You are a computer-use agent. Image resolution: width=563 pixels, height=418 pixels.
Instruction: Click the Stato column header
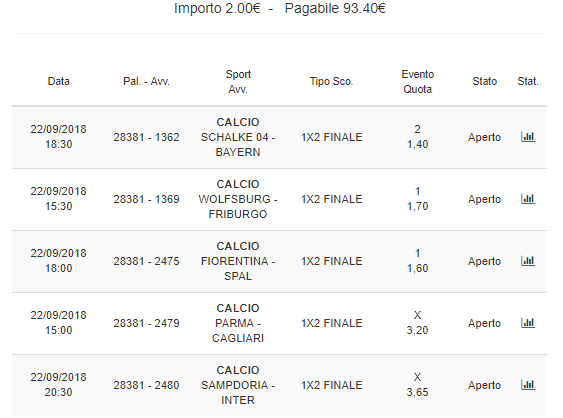(x=484, y=81)
